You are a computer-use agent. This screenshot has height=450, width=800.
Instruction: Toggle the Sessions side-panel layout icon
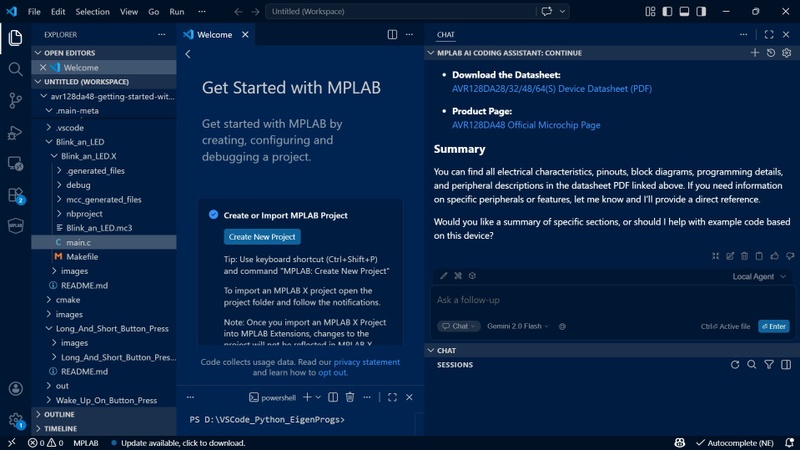tap(786, 364)
